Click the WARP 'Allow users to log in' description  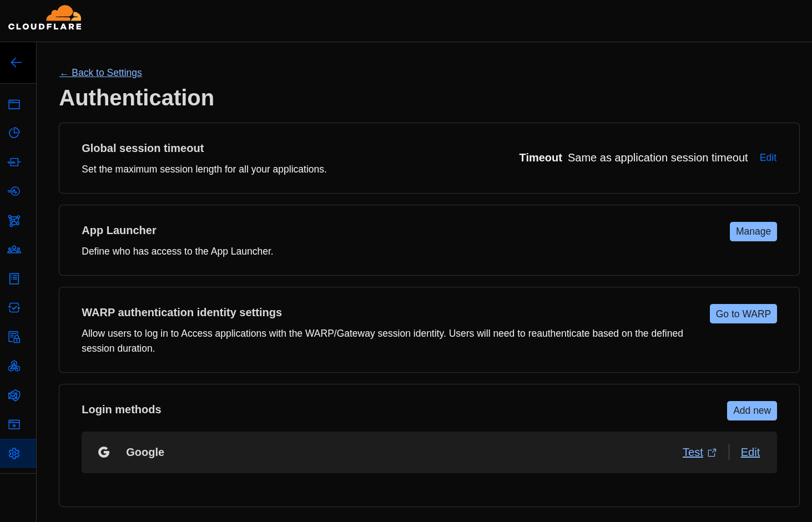382,341
